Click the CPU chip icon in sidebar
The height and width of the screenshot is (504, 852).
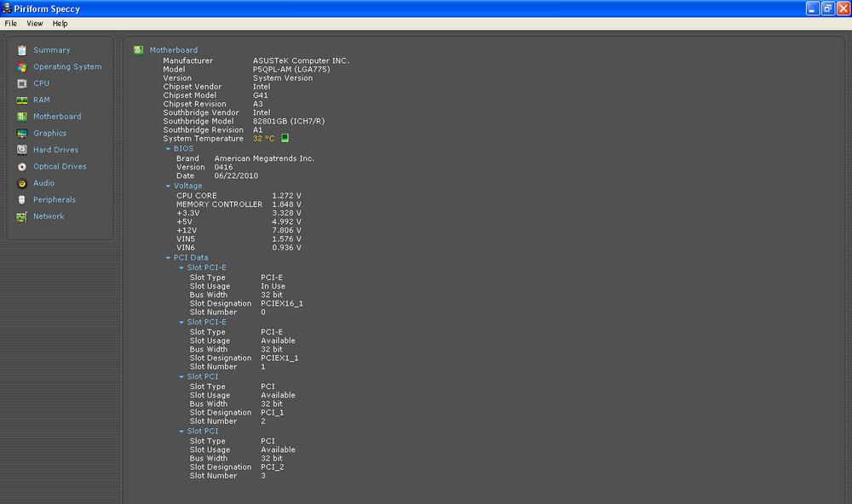tap(22, 83)
